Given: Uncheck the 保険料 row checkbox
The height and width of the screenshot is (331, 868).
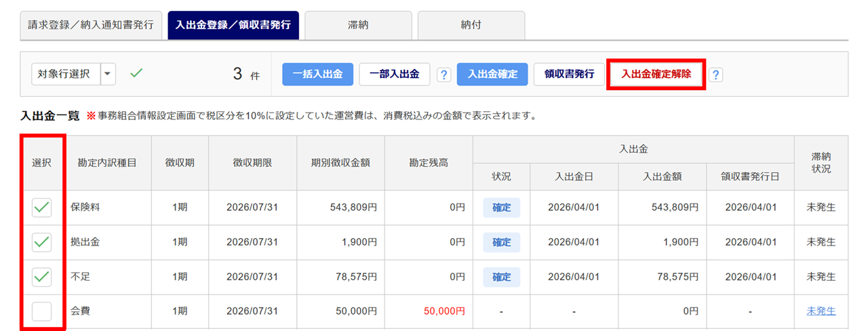Looking at the screenshot, I should (42, 208).
